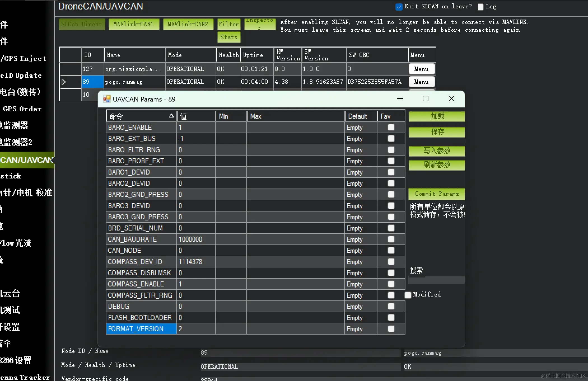The image size is (588, 381).
Task: Click the Commit Params button
Action: coord(437,194)
